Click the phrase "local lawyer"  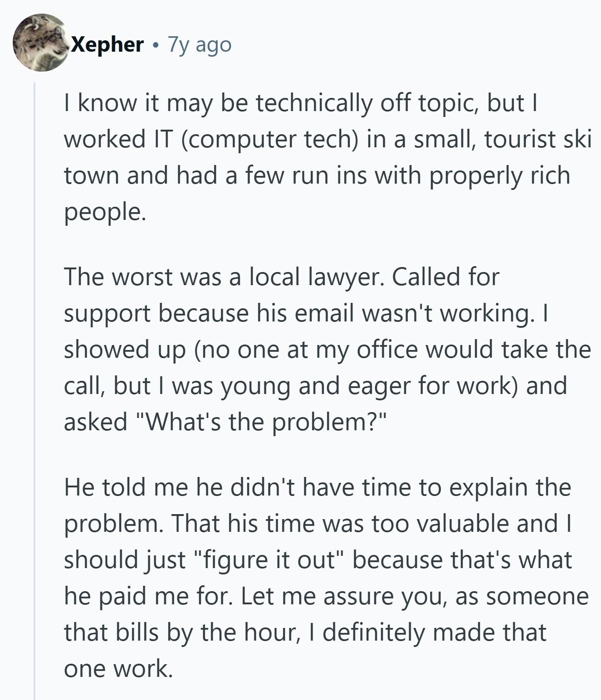point(313,277)
